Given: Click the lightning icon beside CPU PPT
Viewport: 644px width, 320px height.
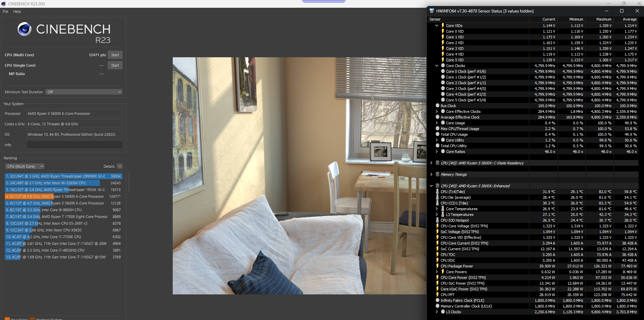Looking at the screenshot, I should click(x=438, y=294).
